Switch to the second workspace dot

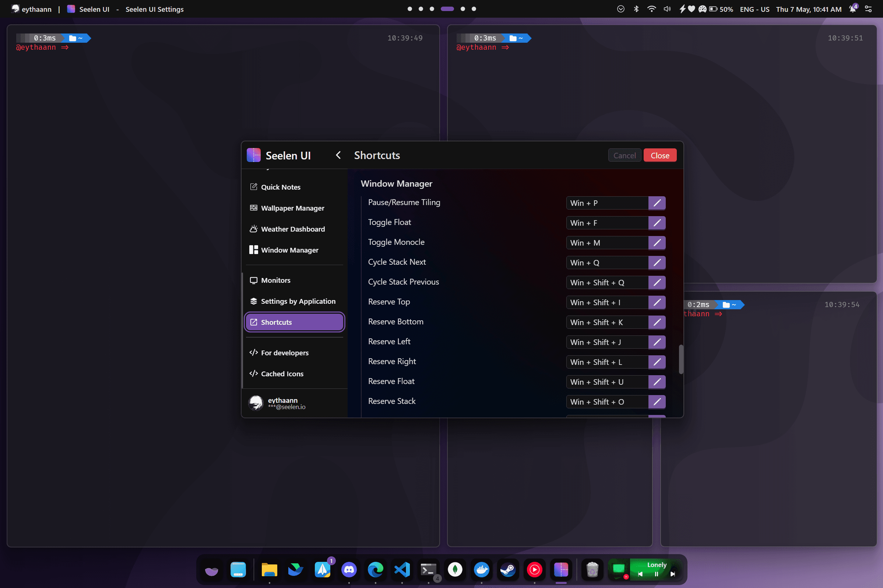[x=421, y=9]
